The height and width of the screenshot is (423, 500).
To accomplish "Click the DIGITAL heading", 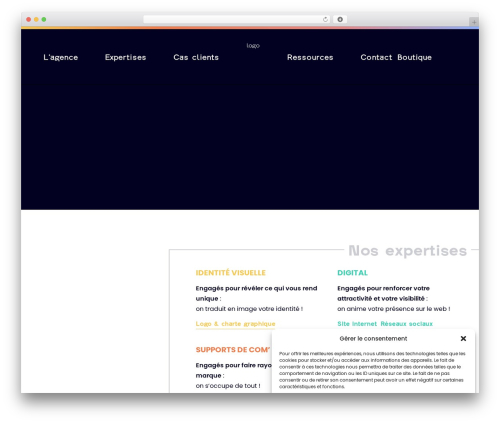I will pos(352,273).
